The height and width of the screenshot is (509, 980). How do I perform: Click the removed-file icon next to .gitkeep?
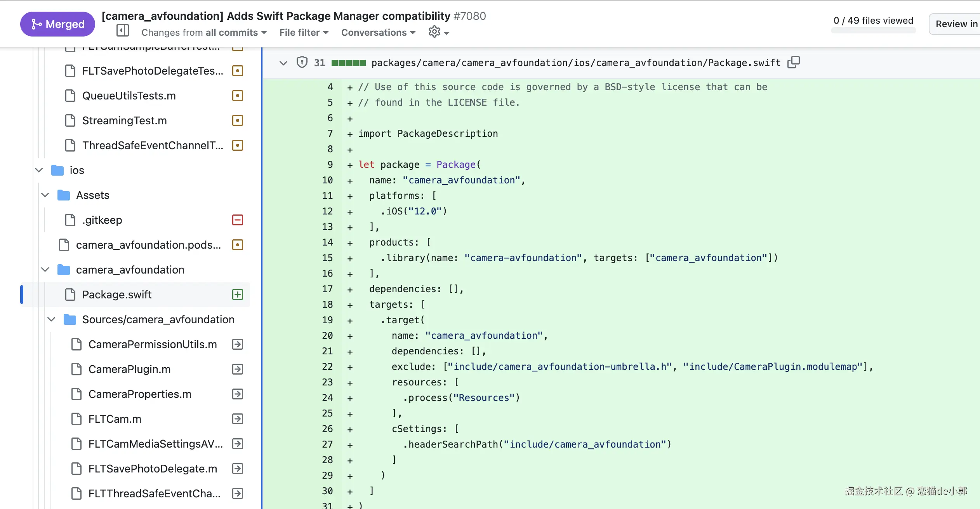click(x=237, y=220)
